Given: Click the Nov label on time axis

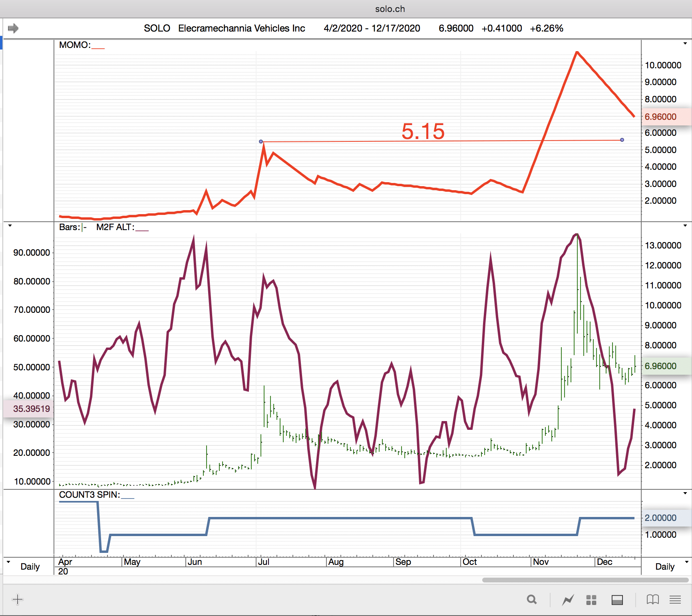Looking at the screenshot, I should (541, 562).
